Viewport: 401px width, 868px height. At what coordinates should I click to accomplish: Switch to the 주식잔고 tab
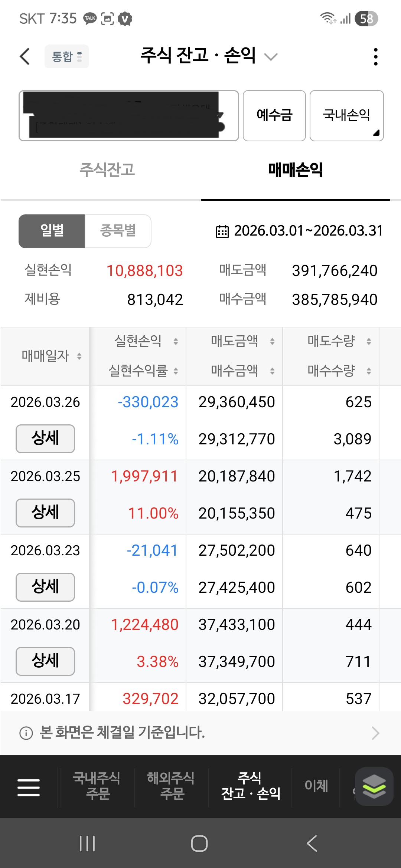click(x=107, y=170)
